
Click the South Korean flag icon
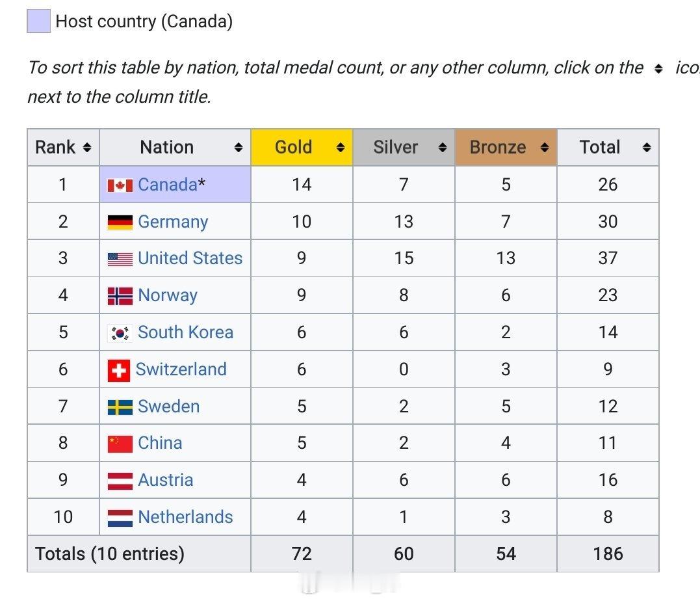(119, 332)
